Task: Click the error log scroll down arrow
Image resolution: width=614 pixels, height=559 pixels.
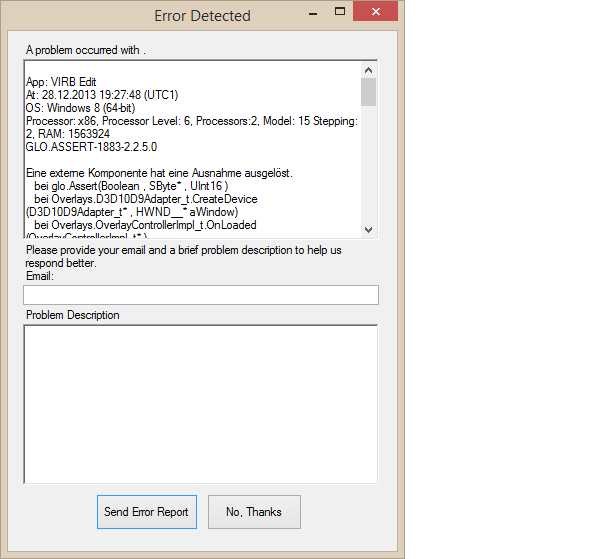Action: (368, 229)
